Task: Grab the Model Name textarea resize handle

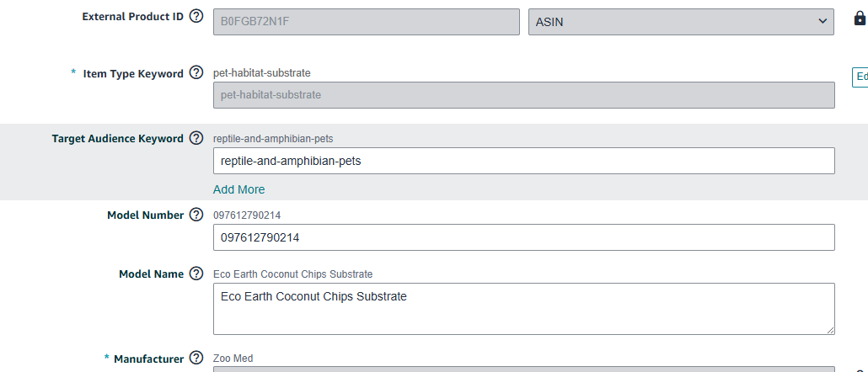Action: [830, 330]
